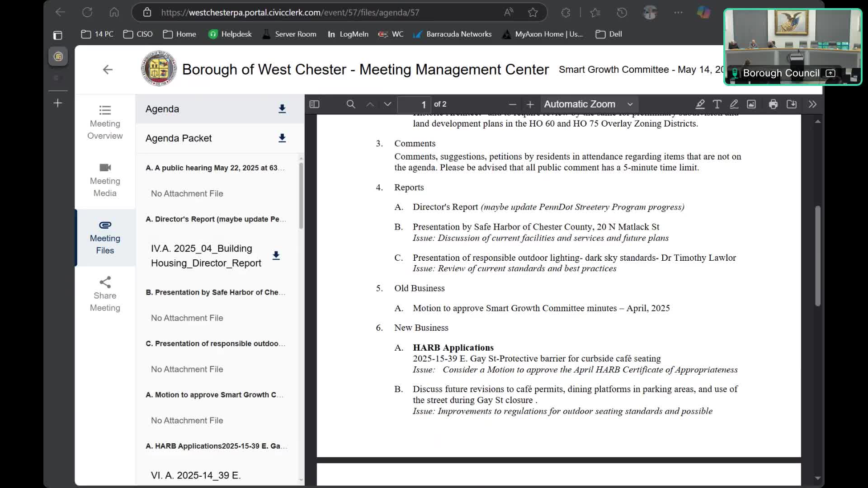
Task: Click 'A. Director's Report' file list item
Action: (x=216, y=219)
